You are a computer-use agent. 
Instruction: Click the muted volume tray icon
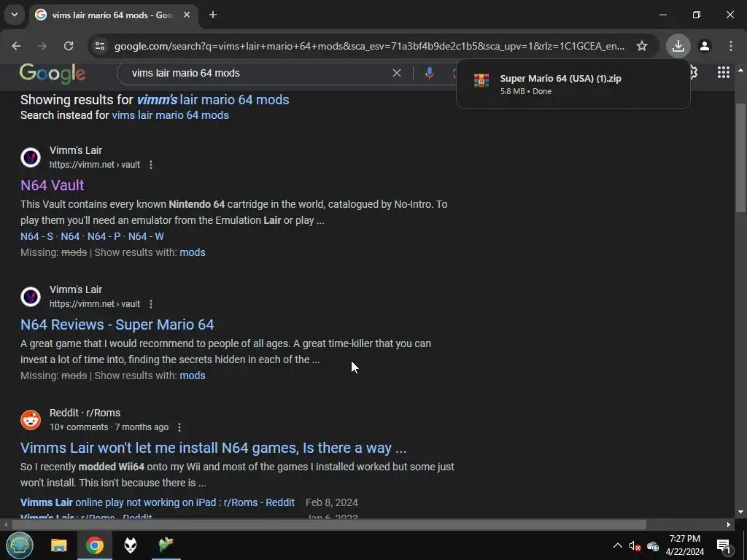[x=635, y=545]
